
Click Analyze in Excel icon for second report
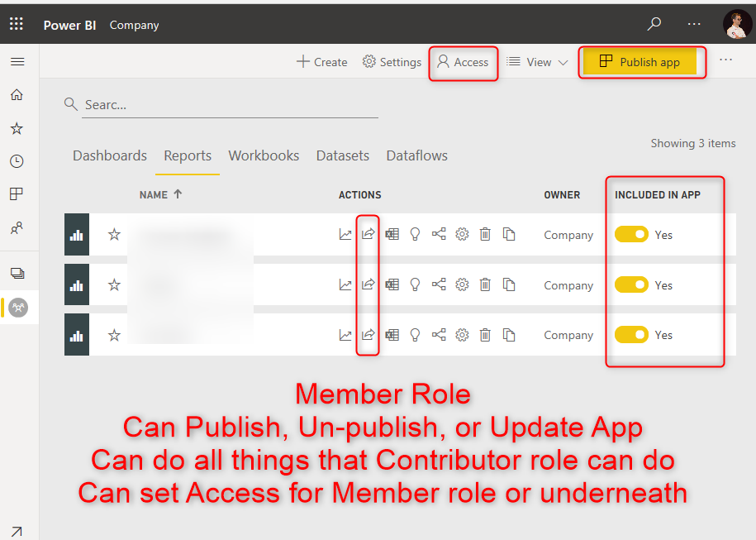[392, 285]
